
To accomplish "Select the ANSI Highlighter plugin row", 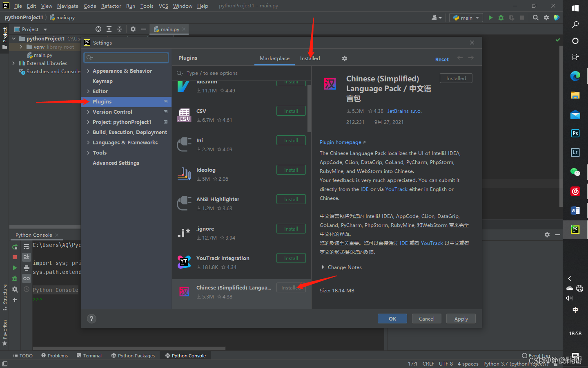I will [x=241, y=204].
